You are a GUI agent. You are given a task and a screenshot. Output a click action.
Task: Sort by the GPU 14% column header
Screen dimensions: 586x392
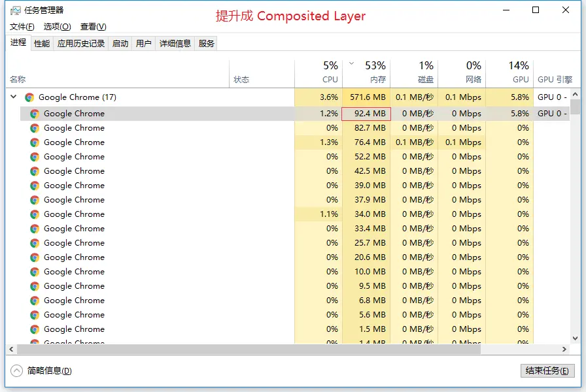[x=509, y=74]
